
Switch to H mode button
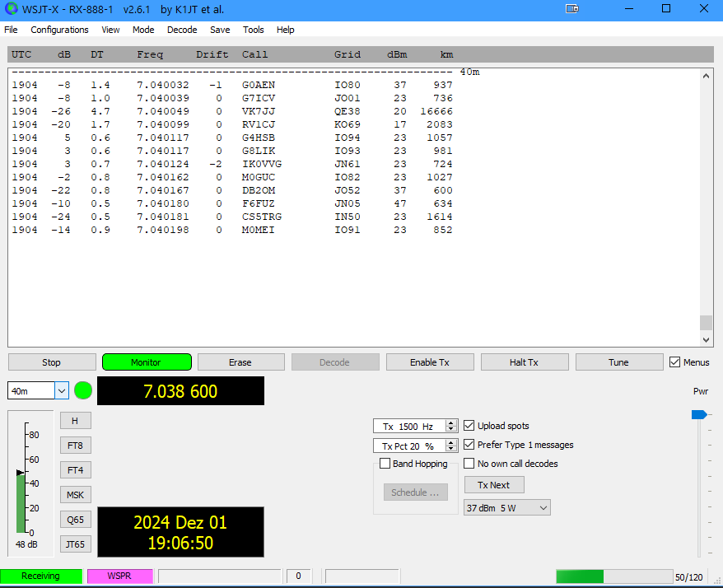tap(75, 421)
